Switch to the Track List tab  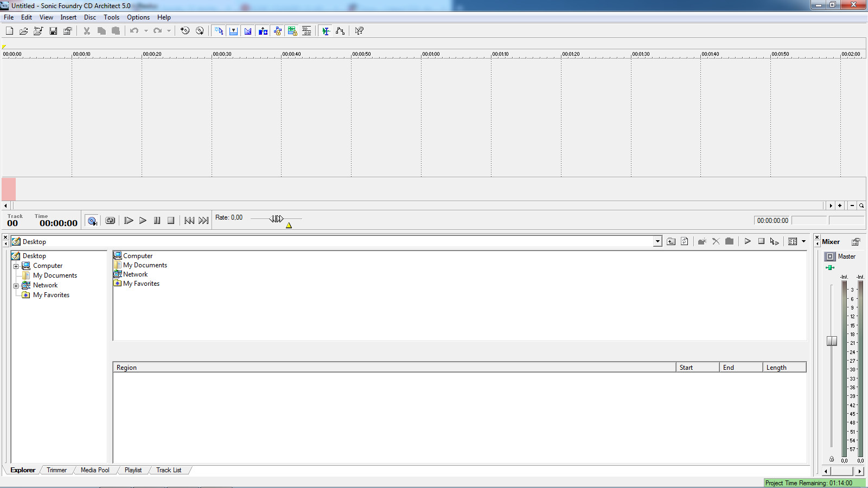point(169,470)
